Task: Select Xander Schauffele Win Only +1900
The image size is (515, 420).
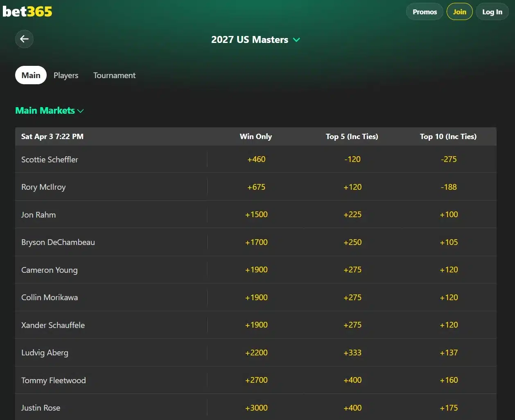Action: point(256,325)
